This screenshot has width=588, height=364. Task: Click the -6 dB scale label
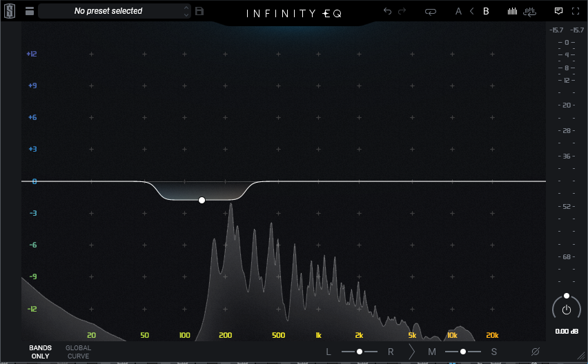coord(33,245)
